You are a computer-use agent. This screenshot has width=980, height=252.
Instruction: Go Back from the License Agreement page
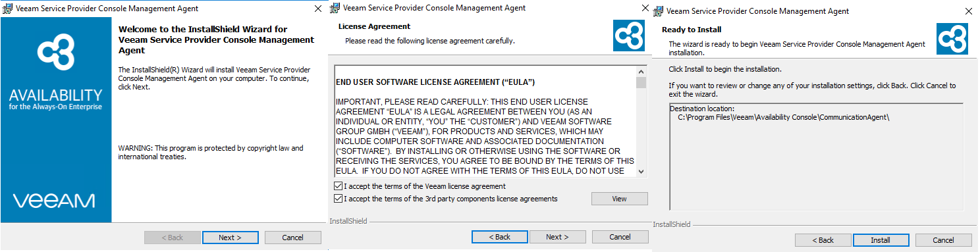[x=500, y=237]
